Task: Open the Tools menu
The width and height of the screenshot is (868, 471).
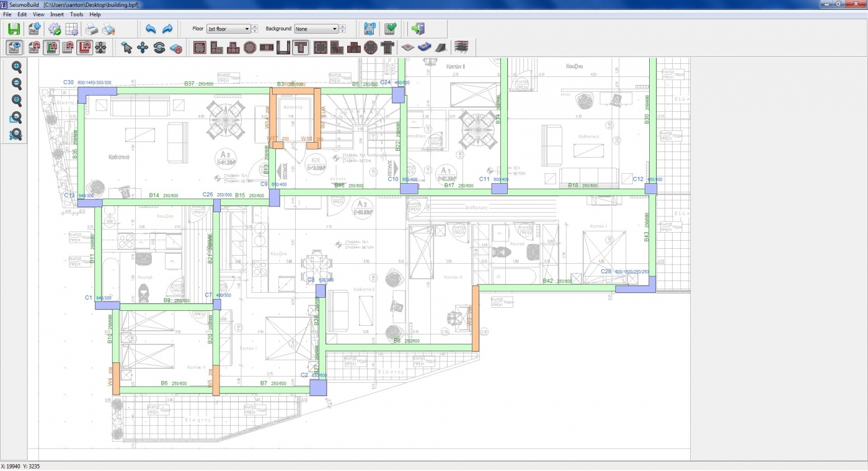Action: point(76,14)
